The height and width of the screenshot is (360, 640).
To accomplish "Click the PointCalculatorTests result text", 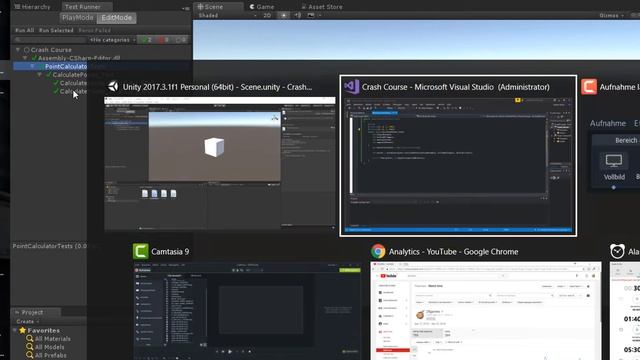I will pyautogui.click(x=49, y=246).
